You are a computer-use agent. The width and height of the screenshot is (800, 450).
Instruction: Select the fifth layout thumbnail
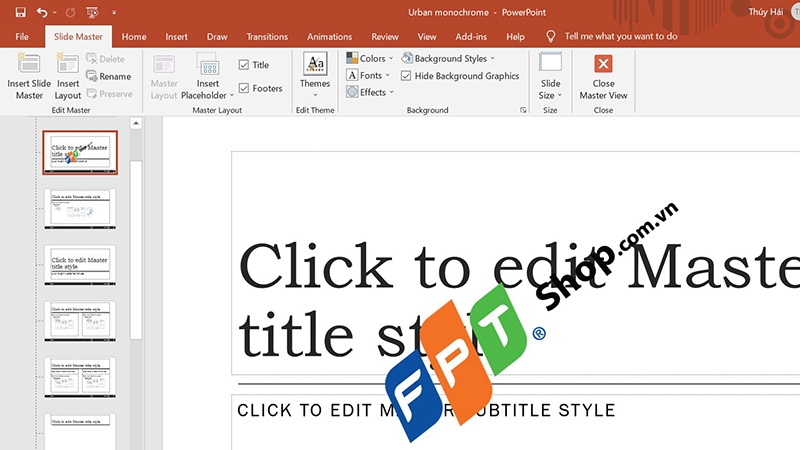tap(80, 377)
